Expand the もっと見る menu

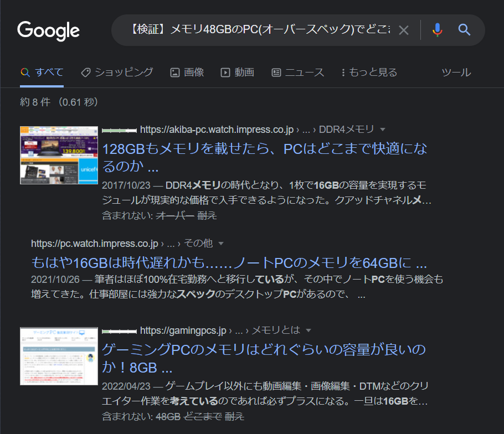click(x=369, y=72)
